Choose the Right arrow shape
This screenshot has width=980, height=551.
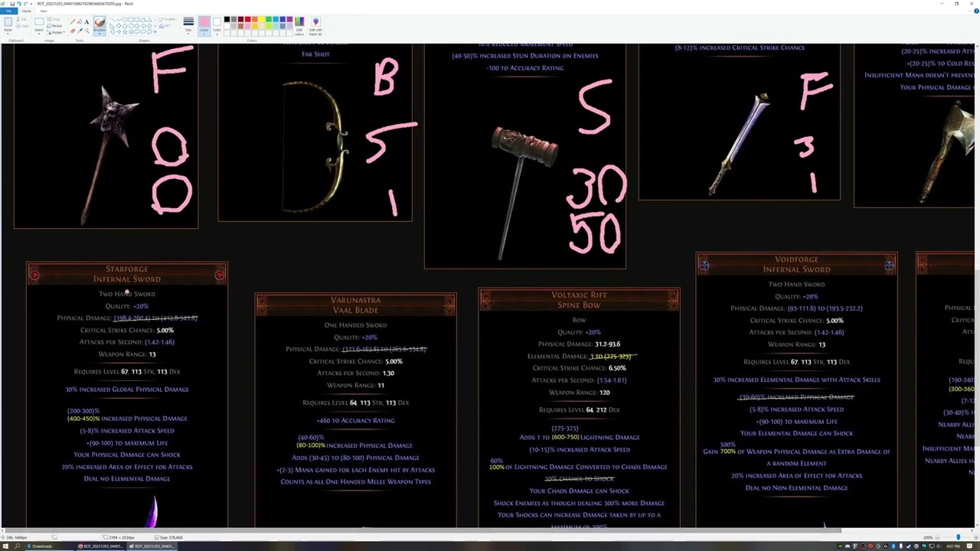coord(137,25)
